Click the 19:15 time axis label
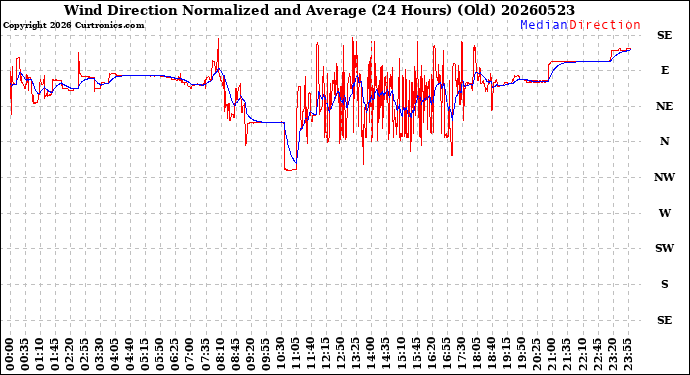 click(506, 354)
